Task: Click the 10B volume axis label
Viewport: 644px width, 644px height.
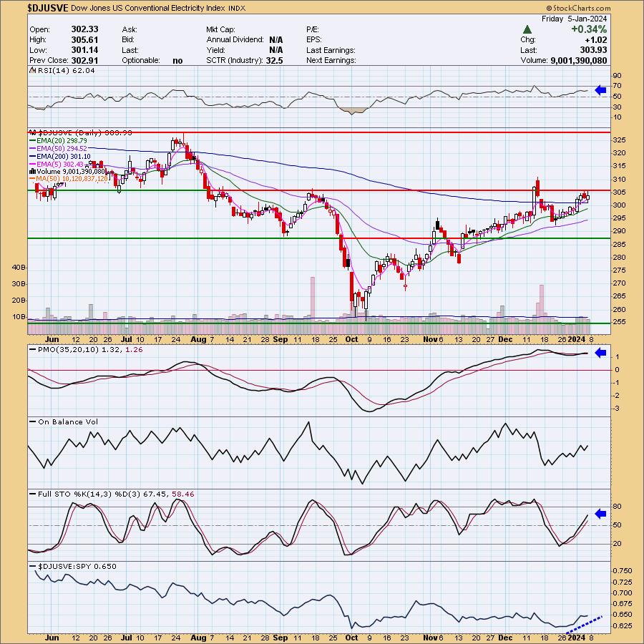Action: tap(19, 317)
